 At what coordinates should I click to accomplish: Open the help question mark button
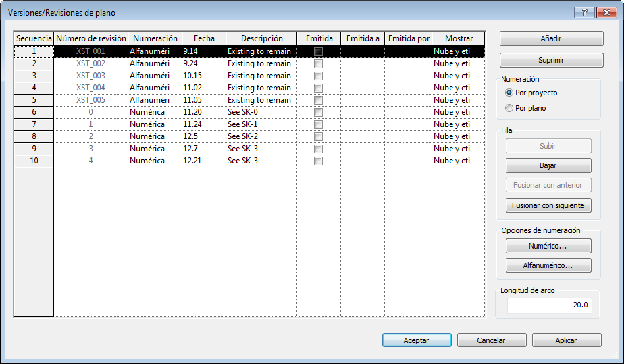(x=584, y=13)
